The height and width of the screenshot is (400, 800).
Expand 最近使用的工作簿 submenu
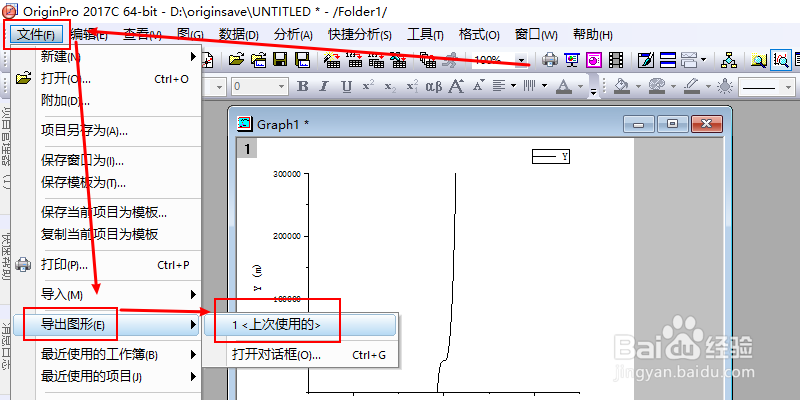(107, 355)
